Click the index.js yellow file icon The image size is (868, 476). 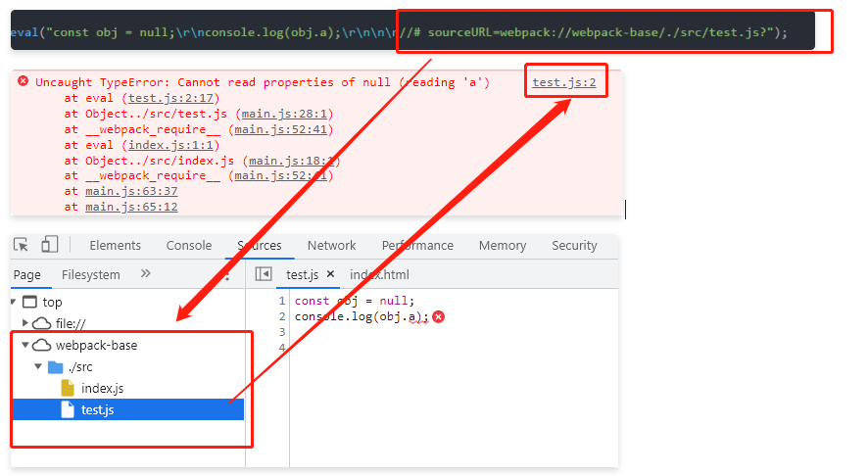point(68,388)
